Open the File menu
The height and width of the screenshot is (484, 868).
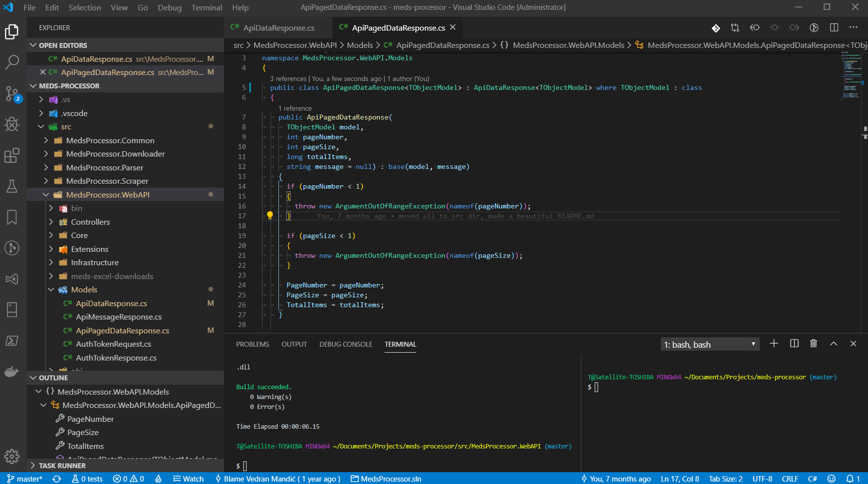click(x=30, y=7)
